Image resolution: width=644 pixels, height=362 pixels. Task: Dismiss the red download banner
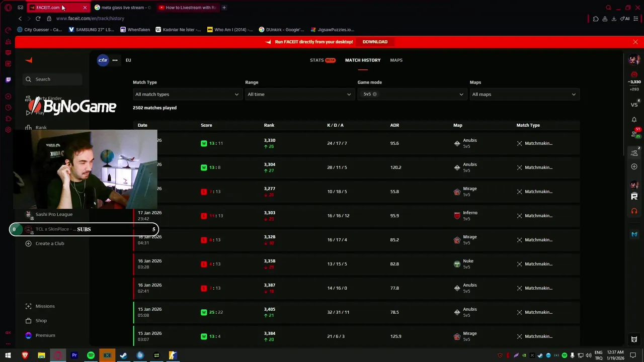coord(635,42)
